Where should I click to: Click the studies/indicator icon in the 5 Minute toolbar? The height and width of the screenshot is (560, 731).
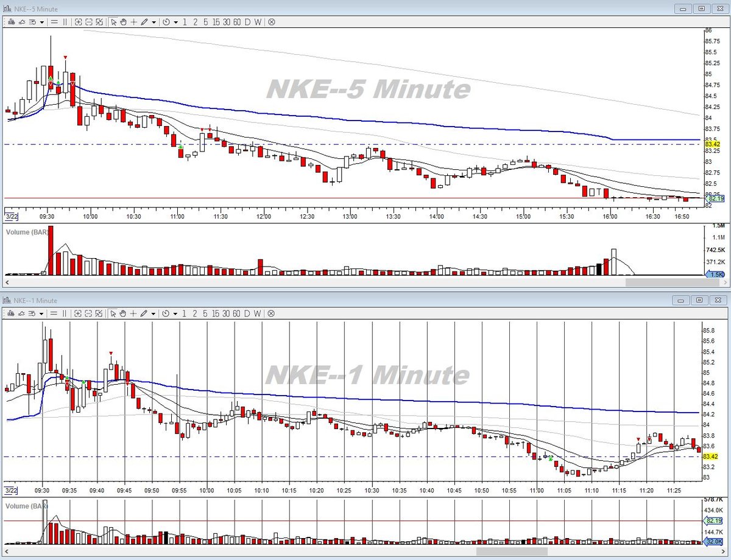pos(21,22)
